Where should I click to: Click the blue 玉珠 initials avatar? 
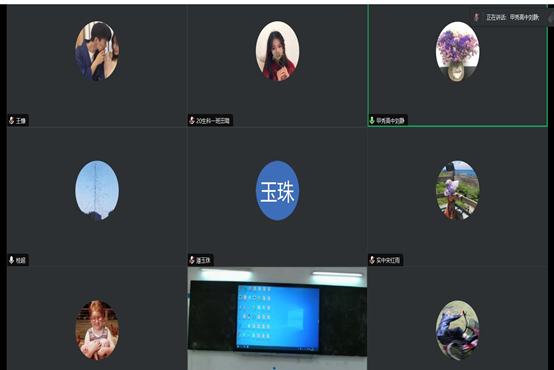(x=277, y=190)
